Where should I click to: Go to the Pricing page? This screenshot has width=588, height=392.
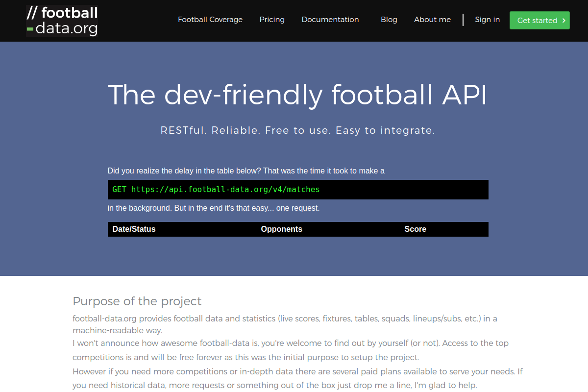coord(272,20)
